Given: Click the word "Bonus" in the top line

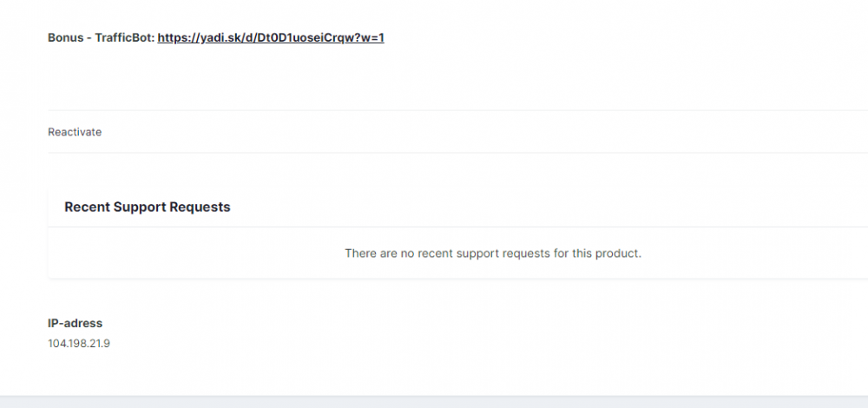Looking at the screenshot, I should tap(66, 38).
